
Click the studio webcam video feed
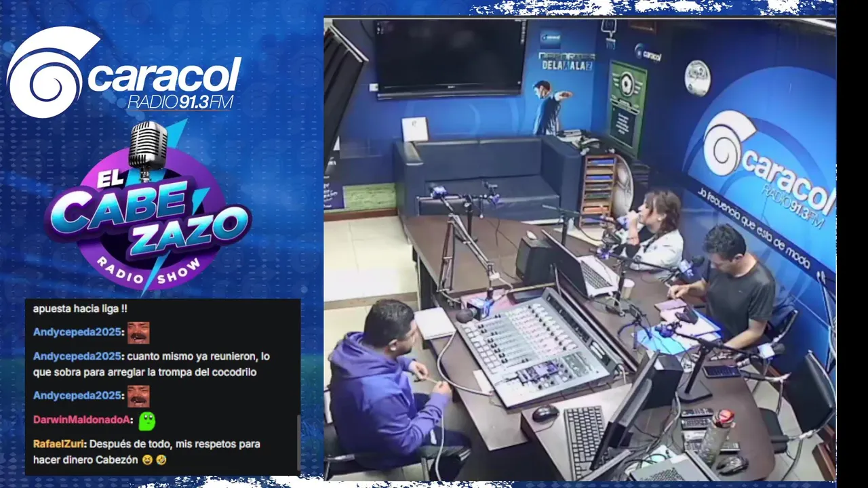coord(580,249)
